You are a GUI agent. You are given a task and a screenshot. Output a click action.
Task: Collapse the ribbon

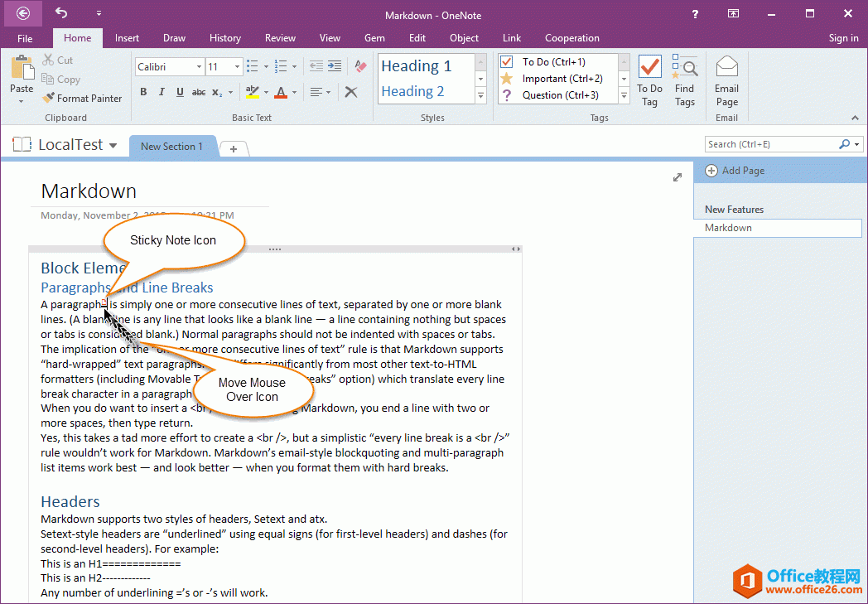coord(855,118)
